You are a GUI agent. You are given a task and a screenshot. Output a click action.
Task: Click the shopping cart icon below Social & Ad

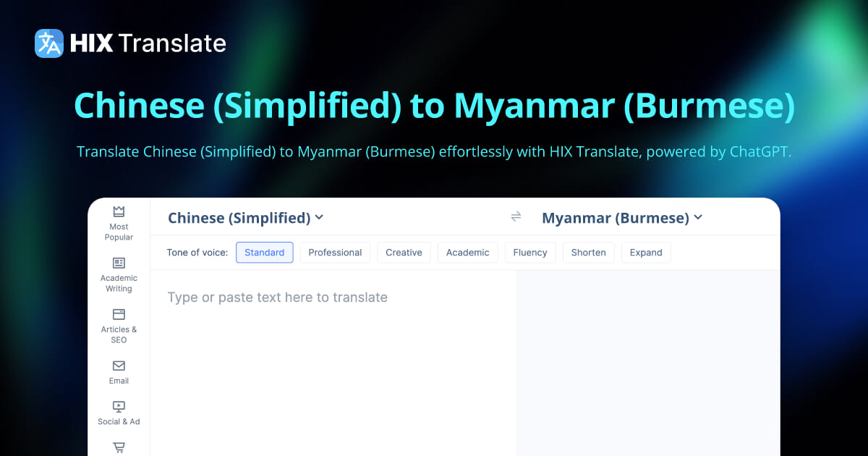tap(118, 447)
